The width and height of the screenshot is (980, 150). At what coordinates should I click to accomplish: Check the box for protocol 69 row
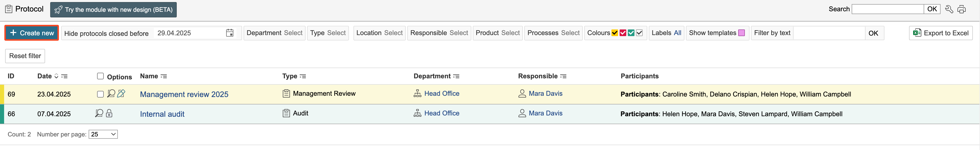pos(100,94)
